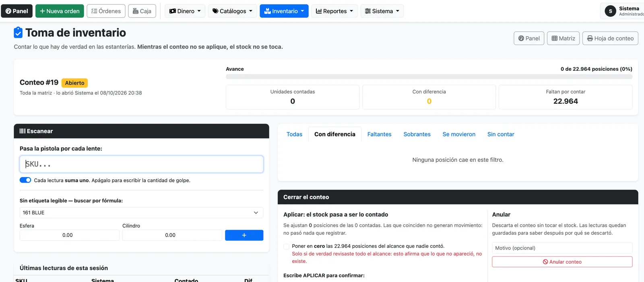The image size is (644, 282).
Task: Click the Abierto status badge
Action: [x=75, y=83]
